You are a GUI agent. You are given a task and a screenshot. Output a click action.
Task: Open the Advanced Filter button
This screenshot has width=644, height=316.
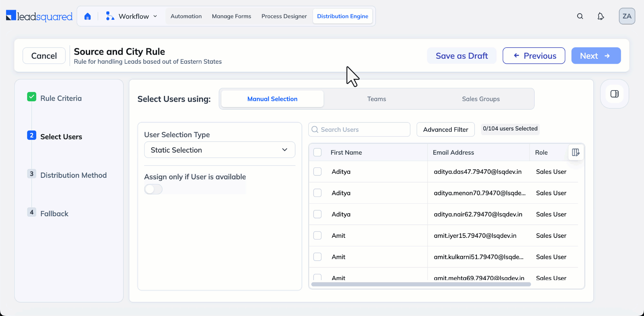click(x=445, y=129)
